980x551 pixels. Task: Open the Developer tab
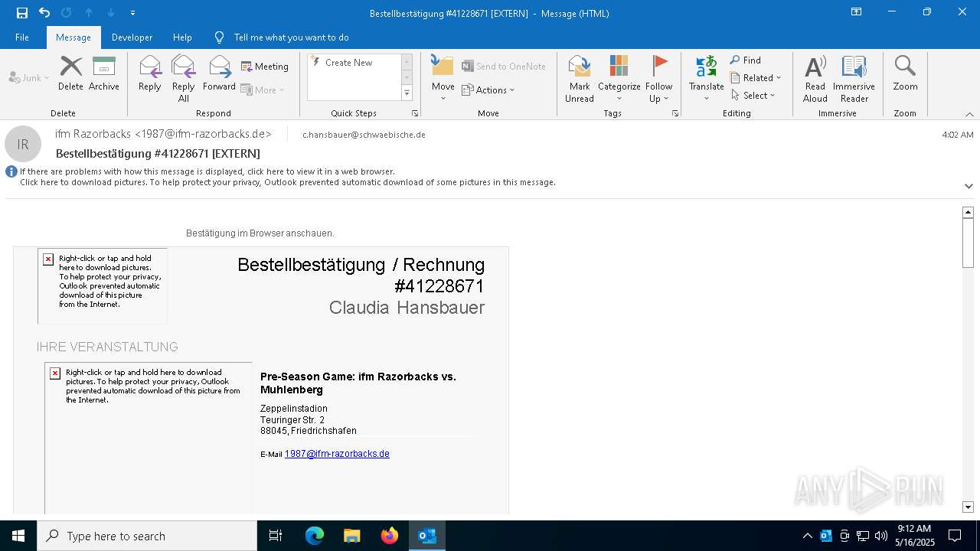(132, 37)
